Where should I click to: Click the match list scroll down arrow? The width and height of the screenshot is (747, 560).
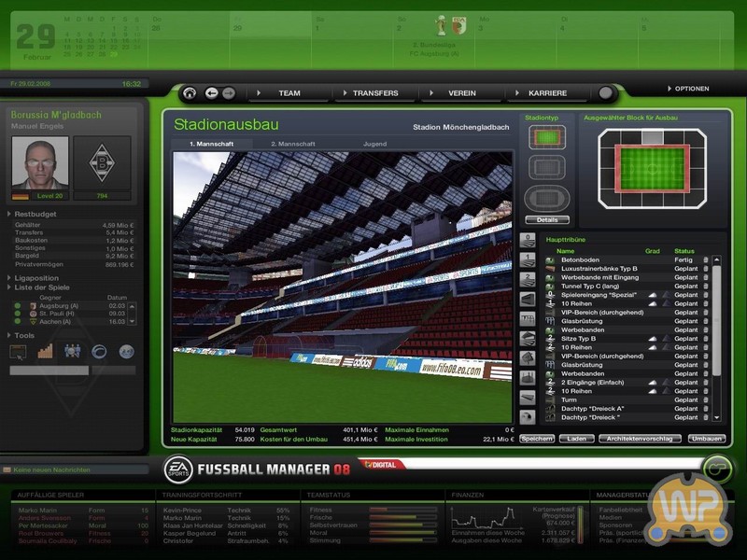pyautogui.click(x=132, y=321)
